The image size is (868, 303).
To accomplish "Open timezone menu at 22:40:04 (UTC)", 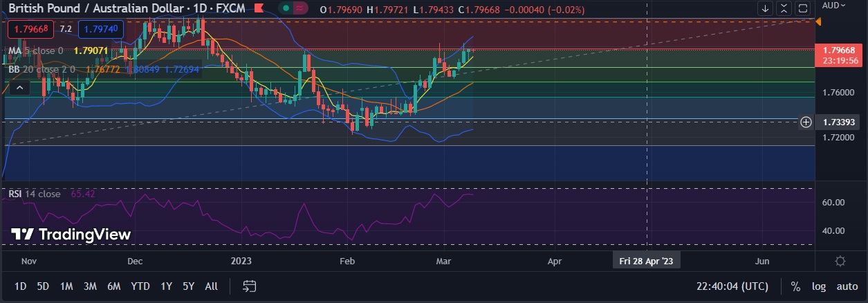I will pyautogui.click(x=733, y=286).
